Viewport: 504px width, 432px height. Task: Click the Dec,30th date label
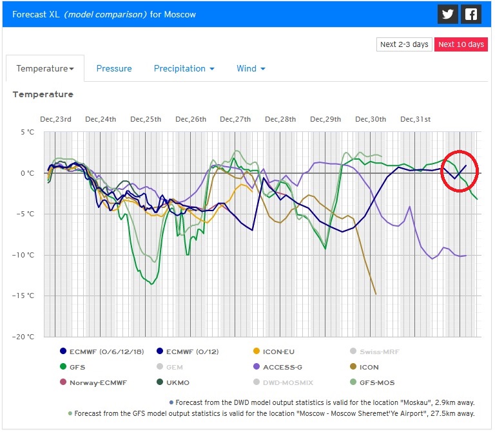pyautogui.click(x=371, y=119)
